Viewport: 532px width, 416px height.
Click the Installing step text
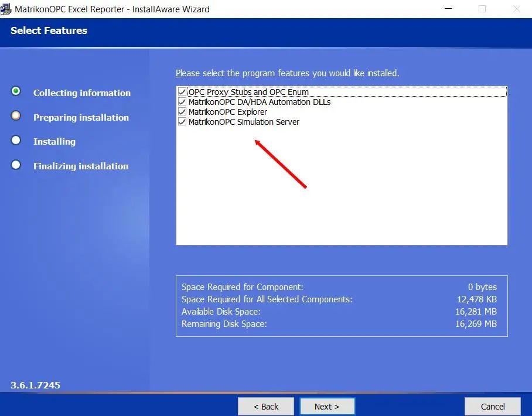[54, 141]
